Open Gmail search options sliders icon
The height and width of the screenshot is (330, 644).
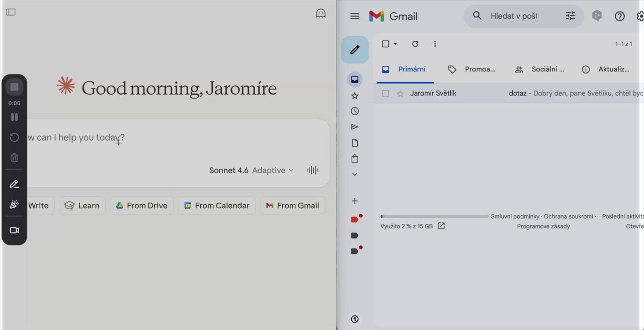(x=570, y=16)
